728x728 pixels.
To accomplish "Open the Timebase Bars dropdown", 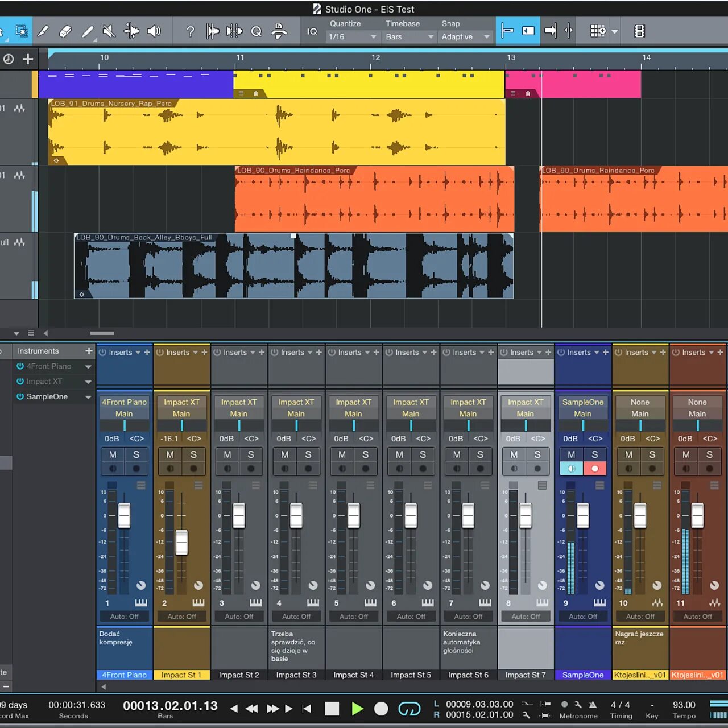I will coord(409,36).
